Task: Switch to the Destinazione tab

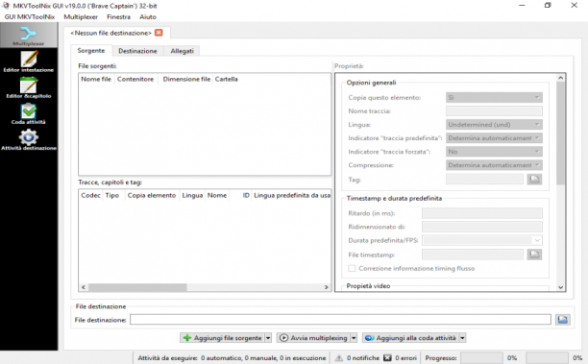Action: point(137,51)
